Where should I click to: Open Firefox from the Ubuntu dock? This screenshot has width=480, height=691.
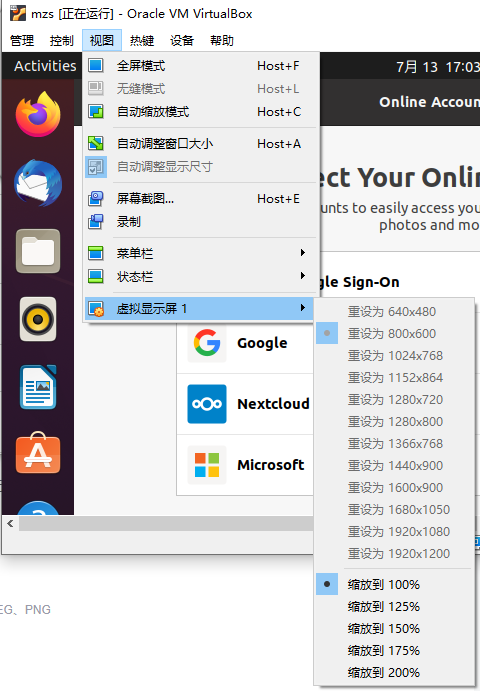pyautogui.click(x=38, y=115)
